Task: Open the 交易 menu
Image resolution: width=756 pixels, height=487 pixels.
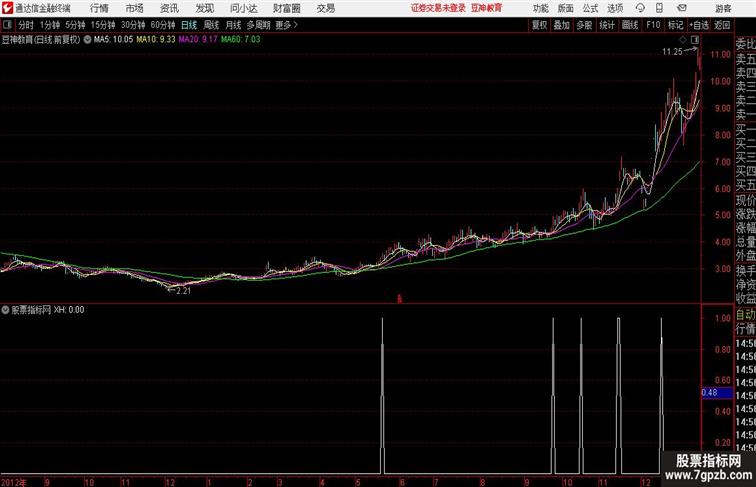Action: coord(325,8)
